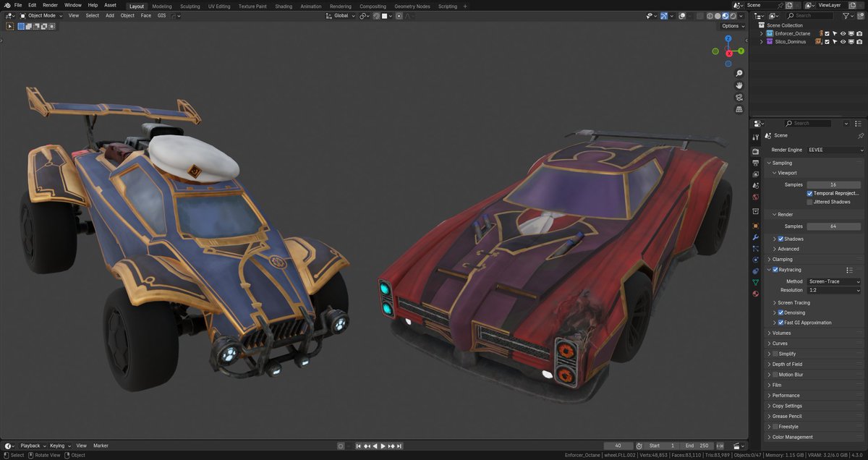Hide Slico_Dominus collection with eye icon
The image size is (868, 460).
pyautogui.click(x=843, y=41)
